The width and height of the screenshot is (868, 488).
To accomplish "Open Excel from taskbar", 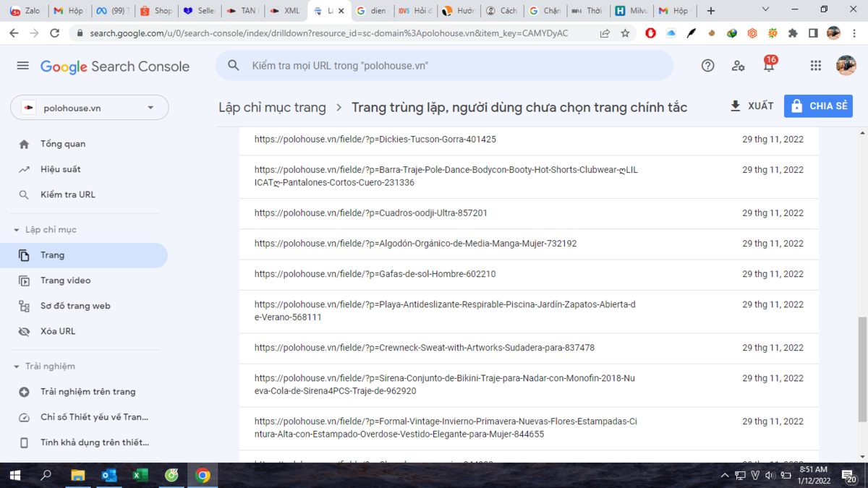I will (x=140, y=475).
